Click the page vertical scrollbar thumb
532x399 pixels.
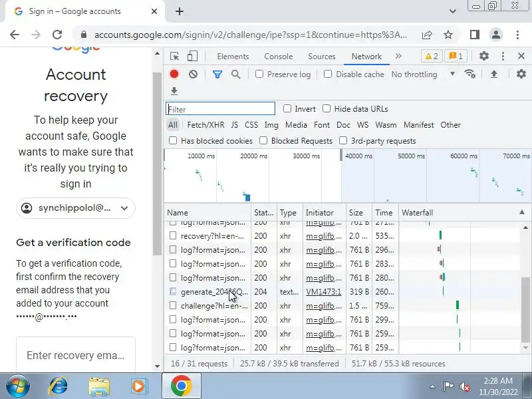click(157, 164)
